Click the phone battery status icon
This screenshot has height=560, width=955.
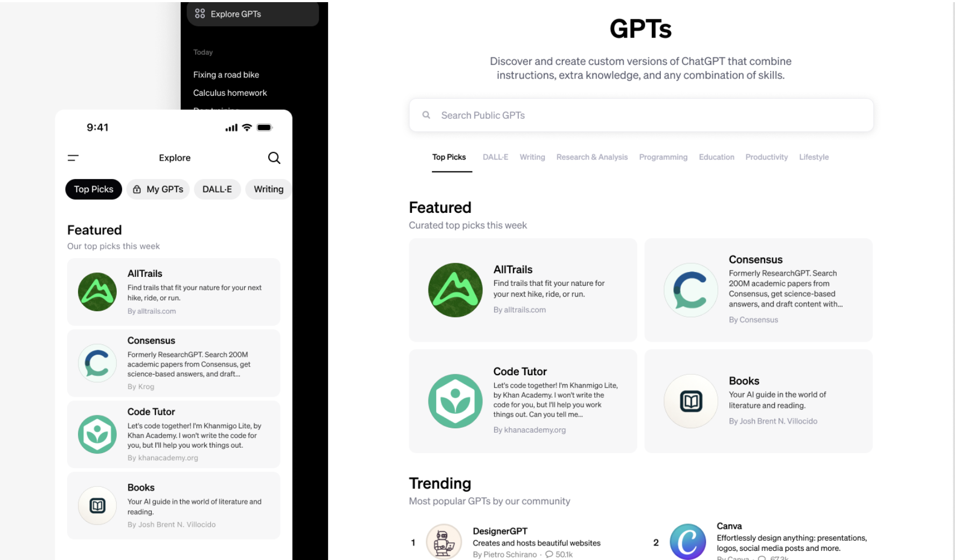coord(265,127)
